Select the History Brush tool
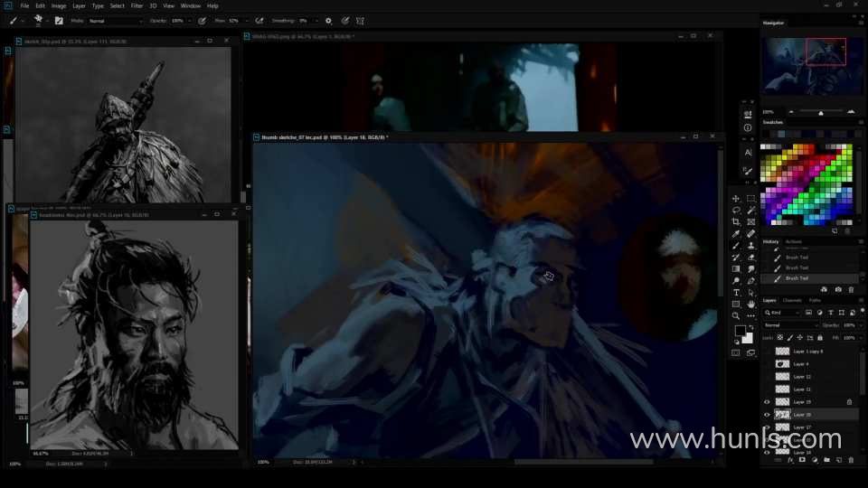The height and width of the screenshot is (488, 868). coord(736,258)
